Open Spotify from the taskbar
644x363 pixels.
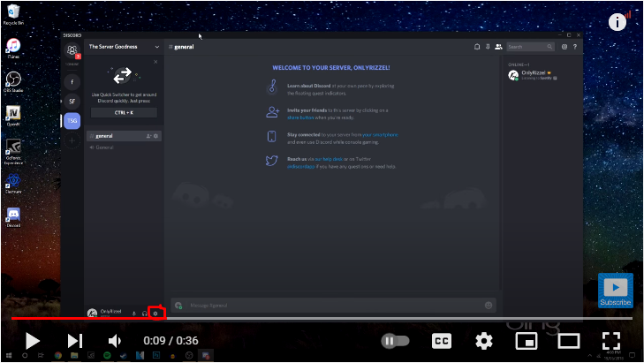(107, 356)
